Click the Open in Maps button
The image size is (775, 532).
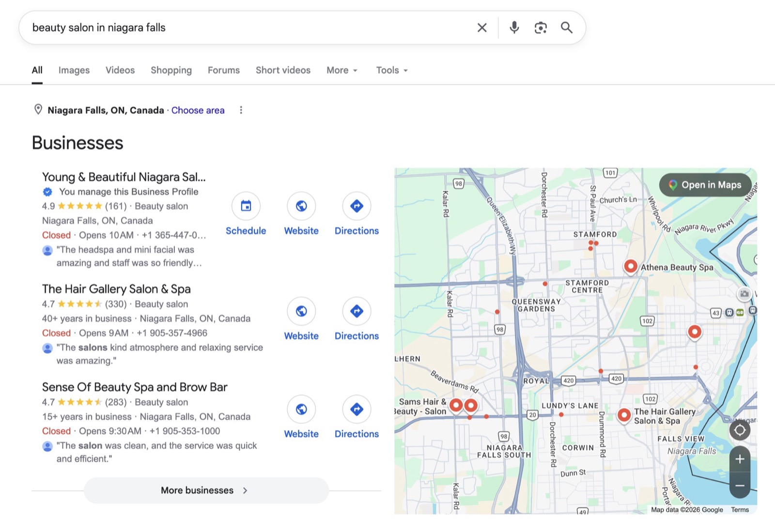click(x=705, y=185)
